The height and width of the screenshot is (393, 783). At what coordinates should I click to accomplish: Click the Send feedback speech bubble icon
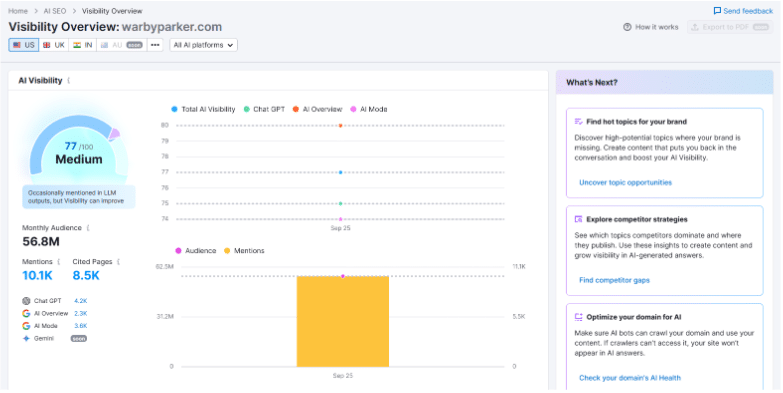click(x=717, y=11)
